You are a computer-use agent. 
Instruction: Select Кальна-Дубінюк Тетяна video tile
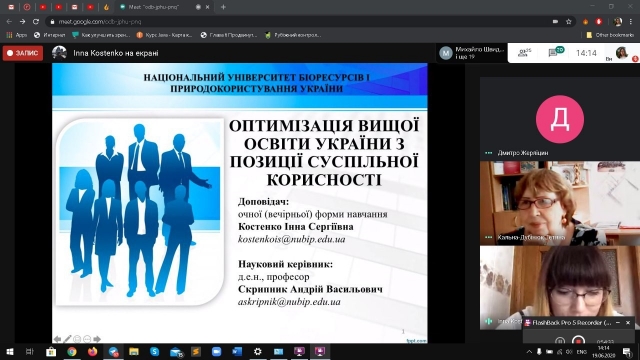tap(560, 203)
